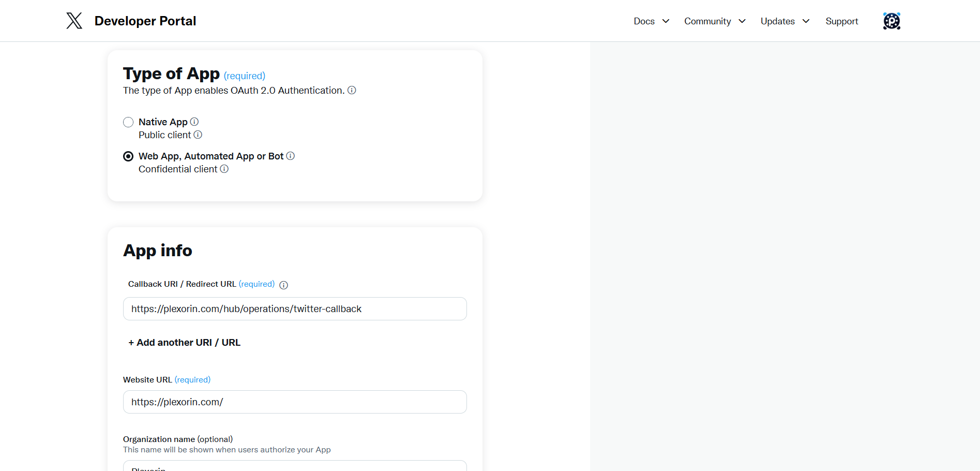Screen dimensions: 980x471
Task: Click the info icon next to Native App
Action: coord(194,121)
